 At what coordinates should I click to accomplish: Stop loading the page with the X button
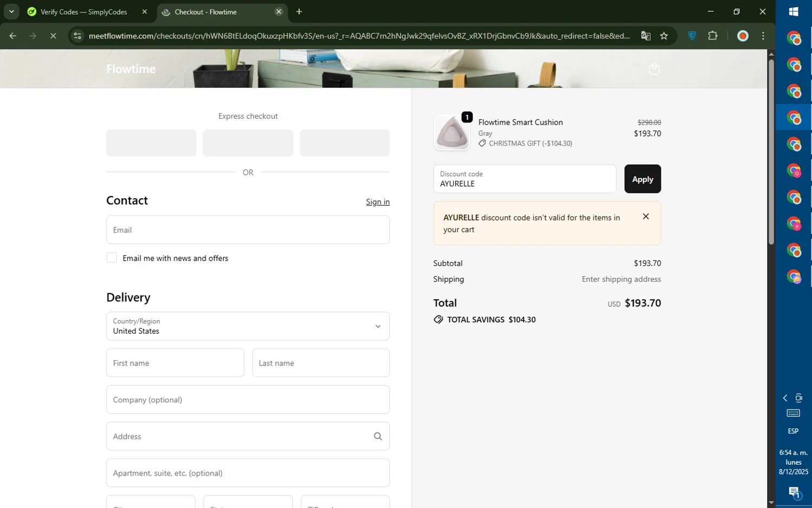(x=53, y=36)
